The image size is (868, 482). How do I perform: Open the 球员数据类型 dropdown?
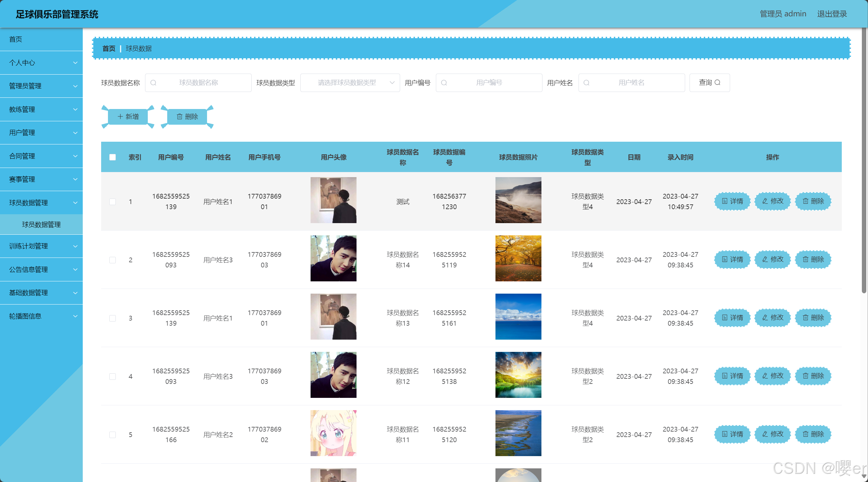coord(350,83)
